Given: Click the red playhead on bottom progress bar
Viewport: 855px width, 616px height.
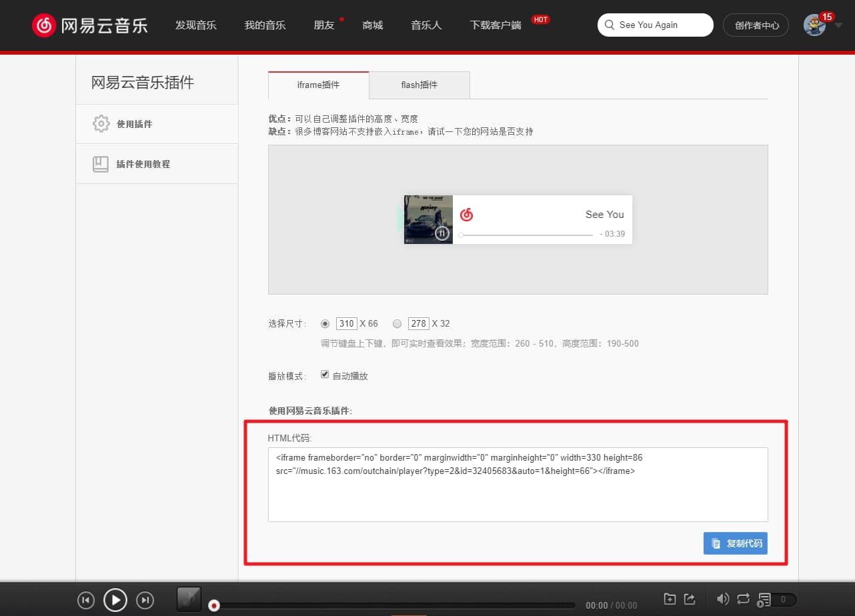Looking at the screenshot, I should pos(213,605).
